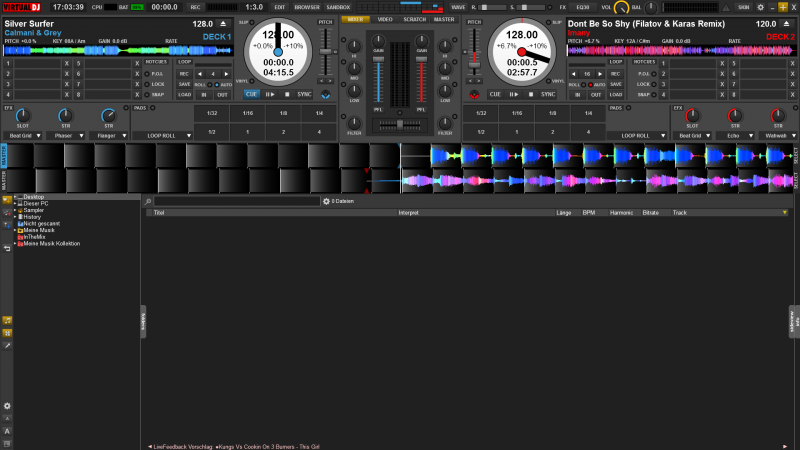Eject the track from Deck 1
Image resolution: width=800 pixels, height=450 pixels.
[x=223, y=24]
